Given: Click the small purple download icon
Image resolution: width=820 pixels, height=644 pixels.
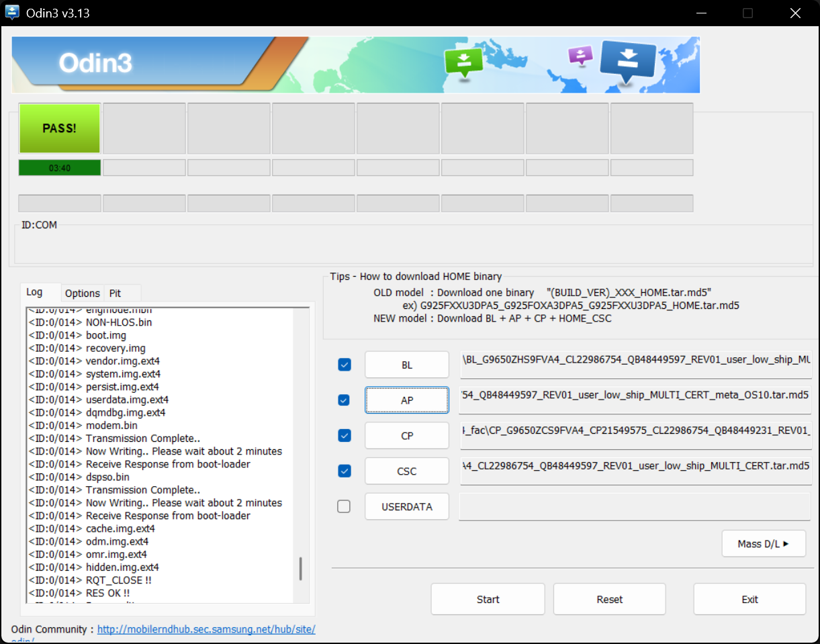Looking at the screenshot, I should (x=580, y=55).
